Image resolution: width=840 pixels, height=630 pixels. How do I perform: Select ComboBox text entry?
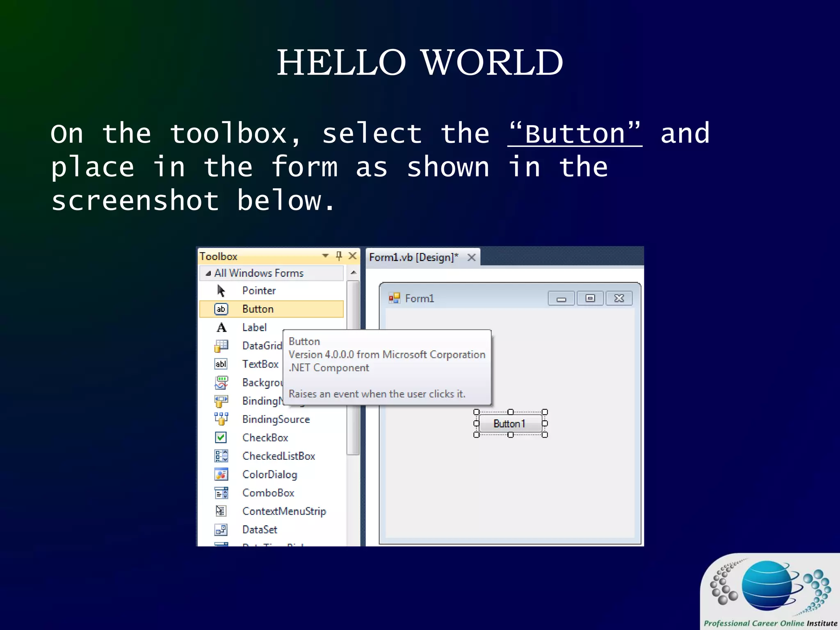[268, 493]
